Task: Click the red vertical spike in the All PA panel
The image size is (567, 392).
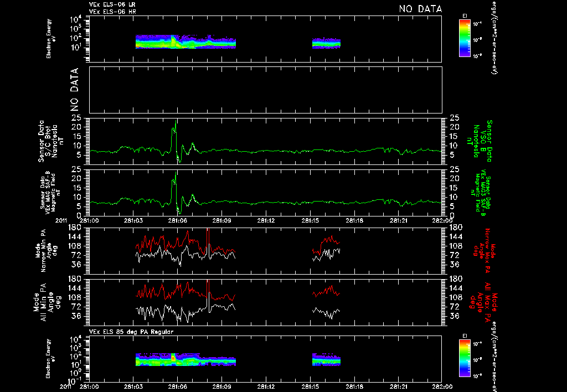Action: [208, 290]
